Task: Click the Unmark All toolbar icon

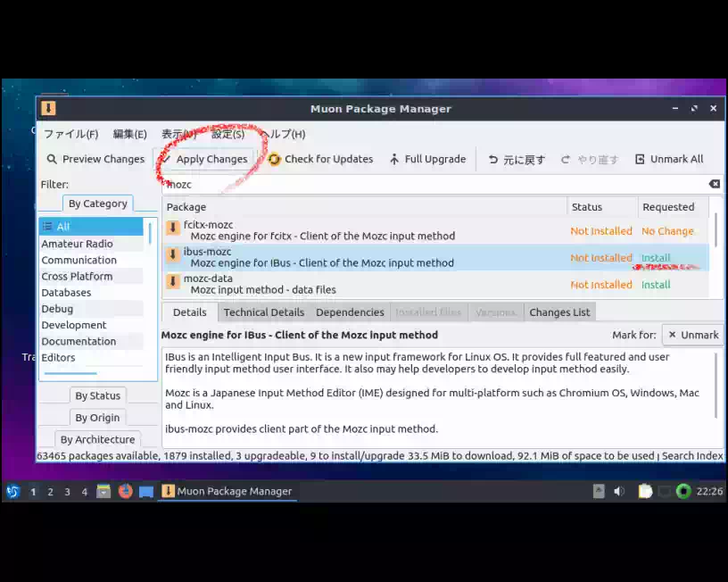Action: pos(640,159)
